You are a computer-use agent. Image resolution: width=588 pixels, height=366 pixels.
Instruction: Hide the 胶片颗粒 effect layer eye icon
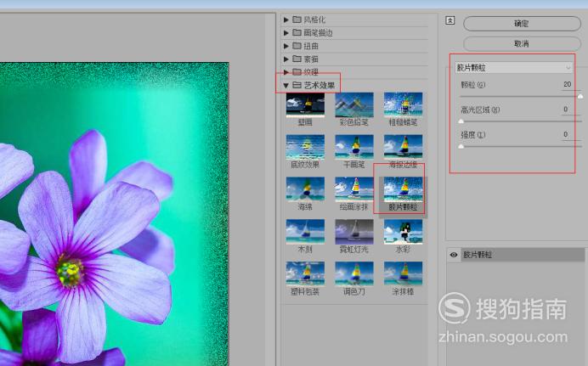pos(454,255)
